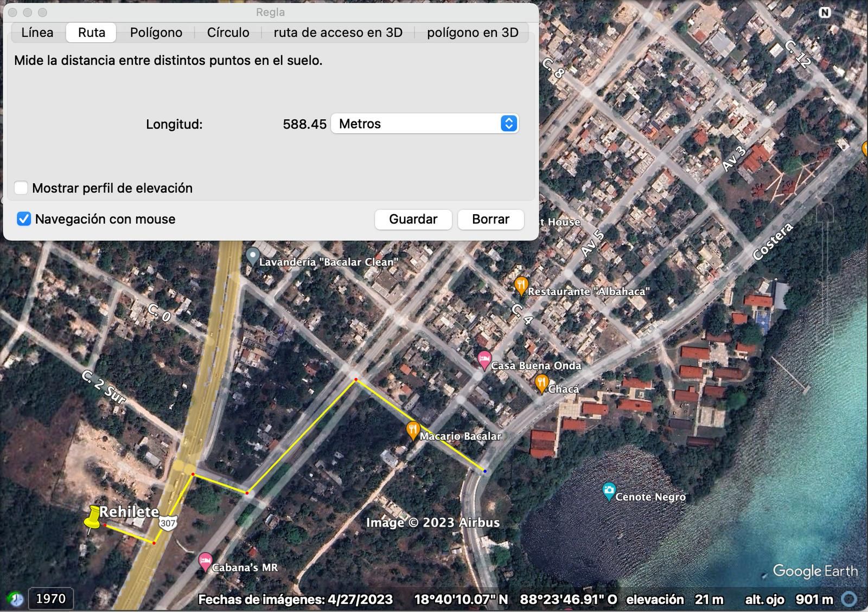Click the Lavandería Bacalar Clean location pin
Screen dimensions: 868x612
pyautogui.click(x=252, y=256)
